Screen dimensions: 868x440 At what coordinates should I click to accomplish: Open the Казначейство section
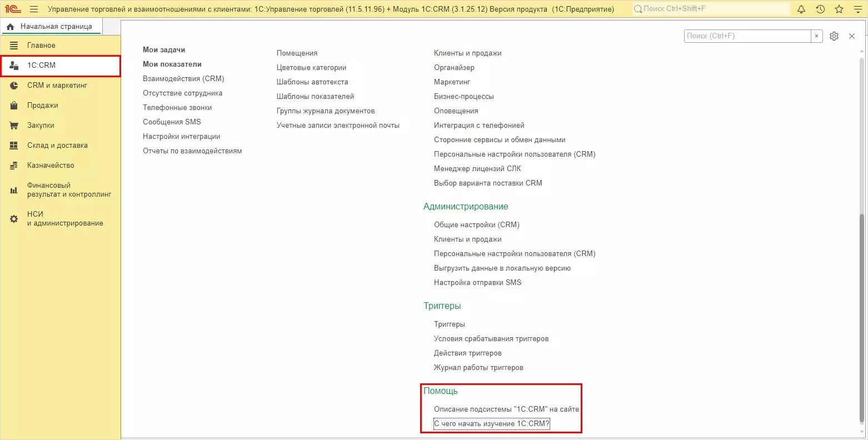[61, 166]
